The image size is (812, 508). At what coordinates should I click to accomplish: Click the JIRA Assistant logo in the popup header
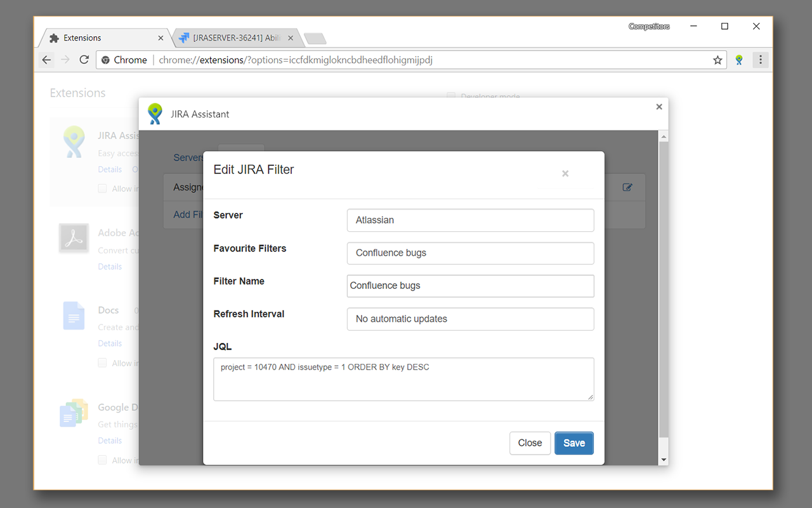155,114
